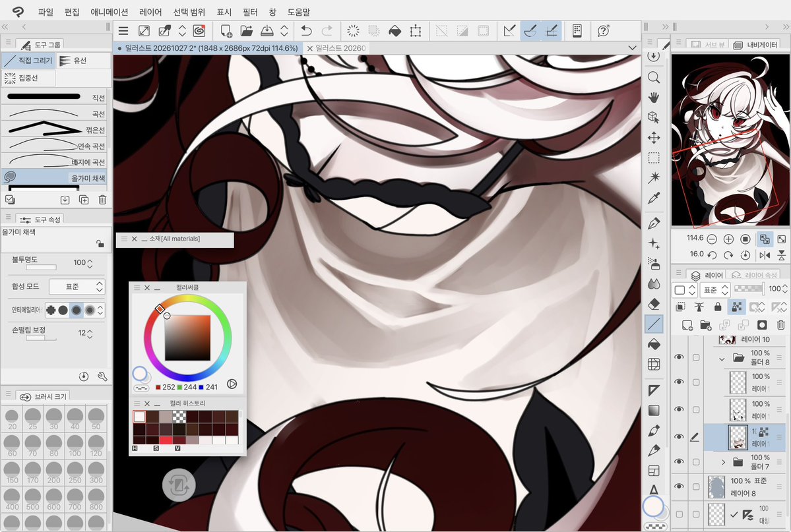Tick the checkbox beside 폴더 8
791x532 pixels.
click(696, 357)
